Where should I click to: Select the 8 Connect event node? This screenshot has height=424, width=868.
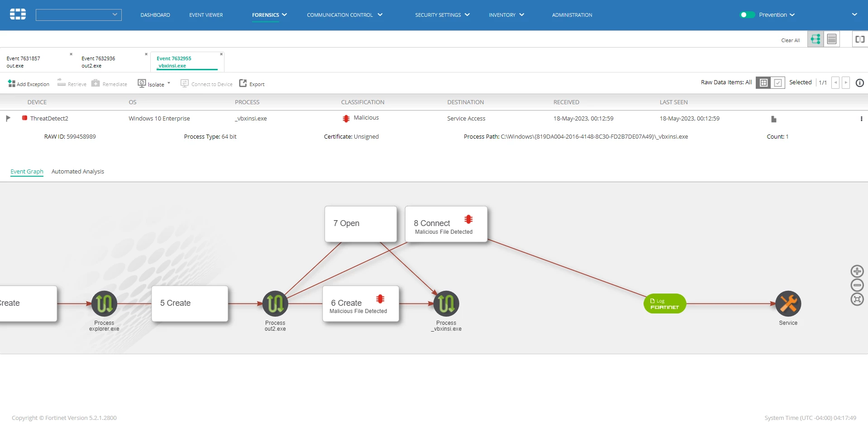click(446, 224)
